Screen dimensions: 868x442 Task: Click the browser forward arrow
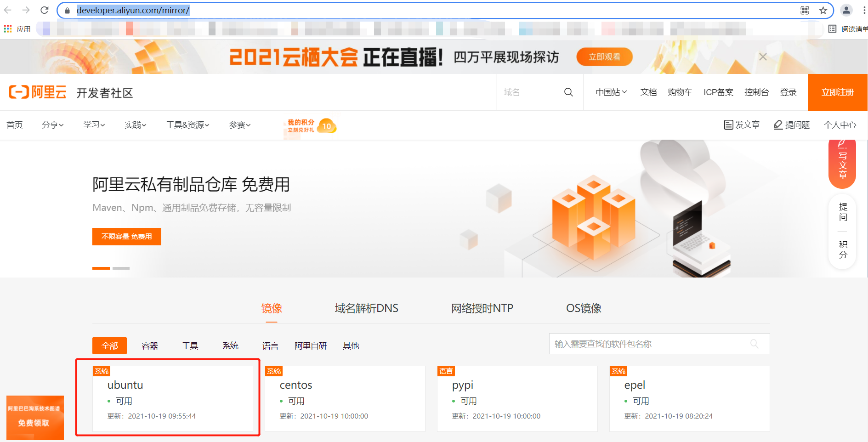pos(26,10)
